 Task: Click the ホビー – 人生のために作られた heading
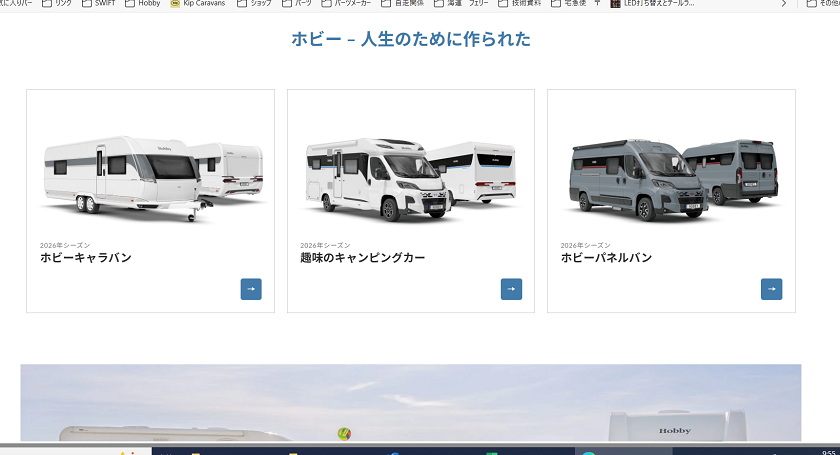411,39
